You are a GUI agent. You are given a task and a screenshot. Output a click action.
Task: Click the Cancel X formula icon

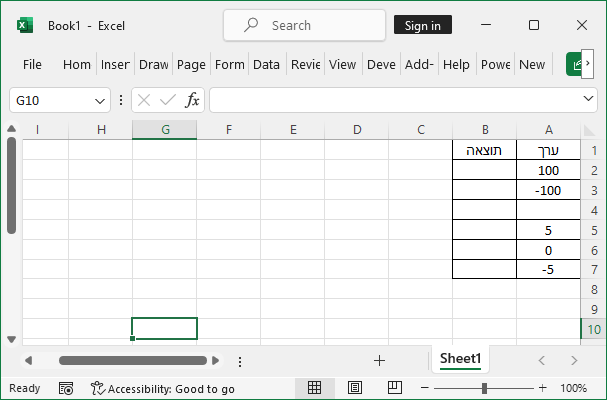coord(144,100)
